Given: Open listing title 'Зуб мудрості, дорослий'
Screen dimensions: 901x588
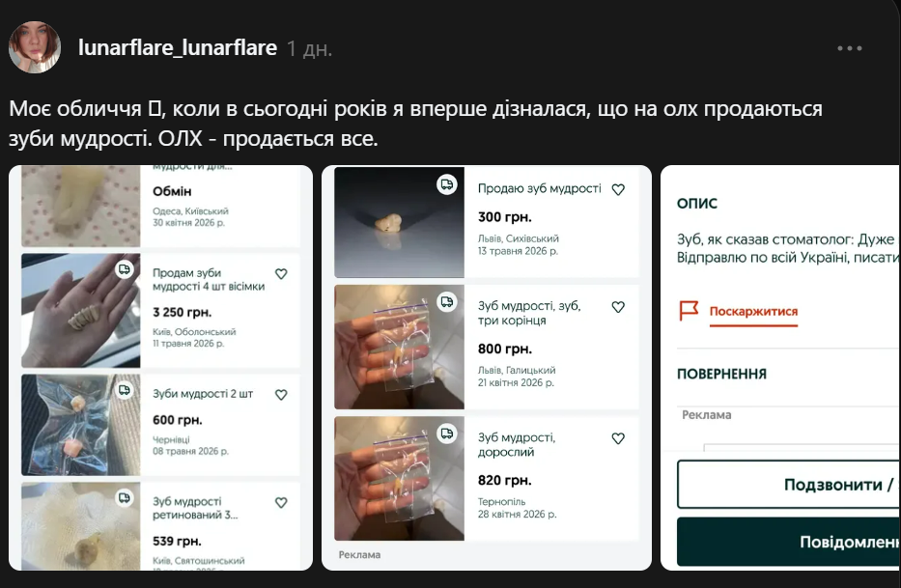Looking at the screenshot, I should pos(517,444).
